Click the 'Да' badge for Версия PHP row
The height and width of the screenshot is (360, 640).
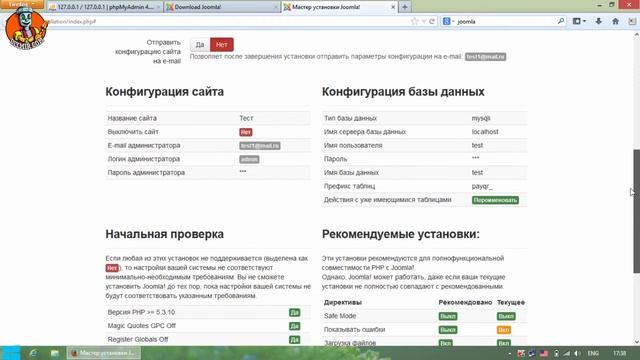pyautogui.click(x=294, y=312)
